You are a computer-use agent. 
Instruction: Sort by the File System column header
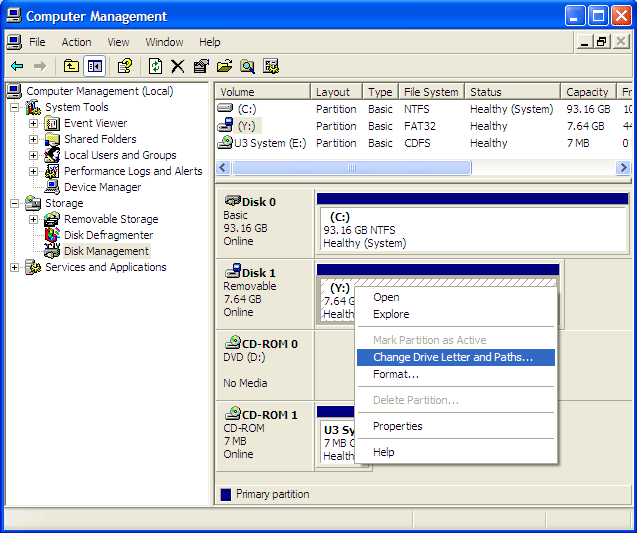click(432, 92)
